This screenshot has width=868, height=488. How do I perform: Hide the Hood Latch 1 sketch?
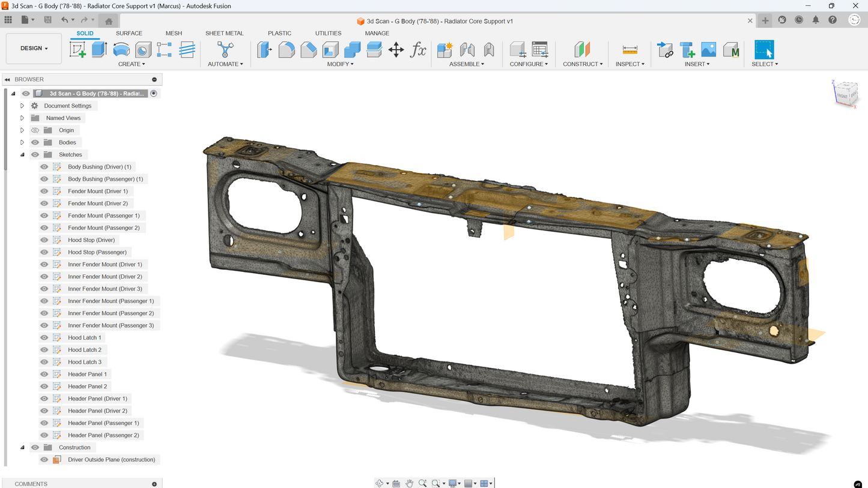click(x=44, y=338)
